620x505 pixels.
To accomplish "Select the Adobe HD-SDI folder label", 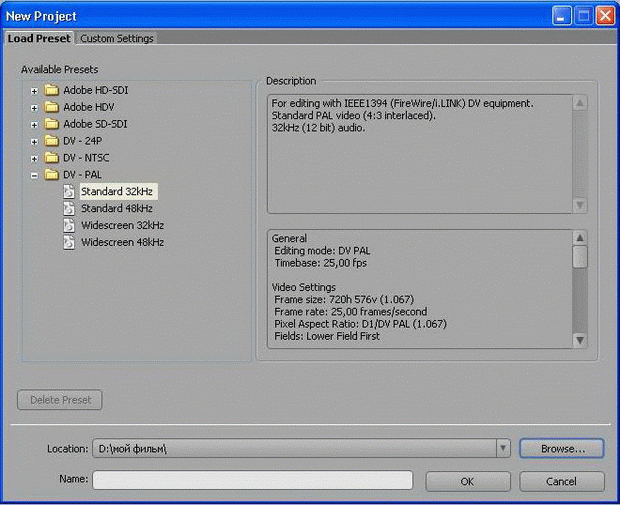I will pos(96,90).
